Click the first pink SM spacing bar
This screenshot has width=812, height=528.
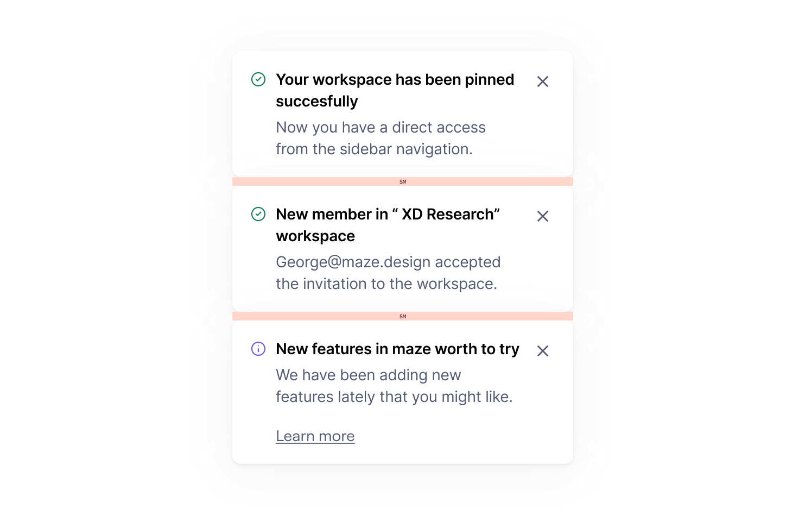[x=403, y=181]
